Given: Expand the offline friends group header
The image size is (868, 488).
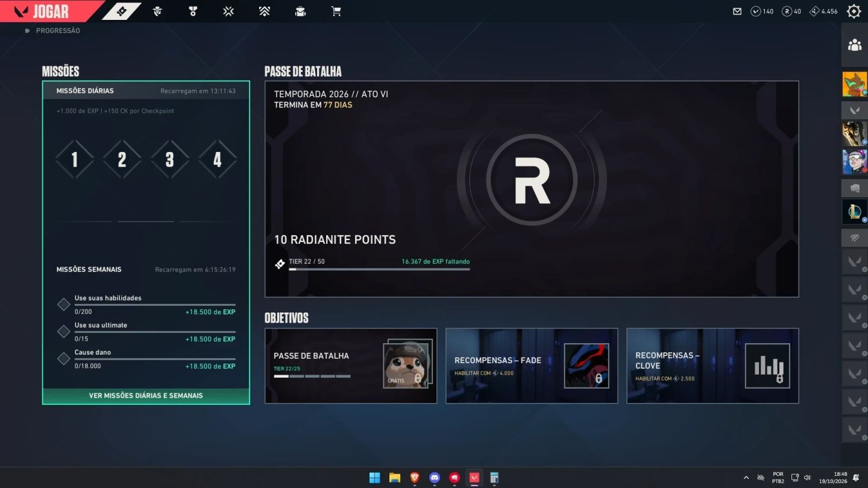Looking at the screenshot, I should 855,238.
